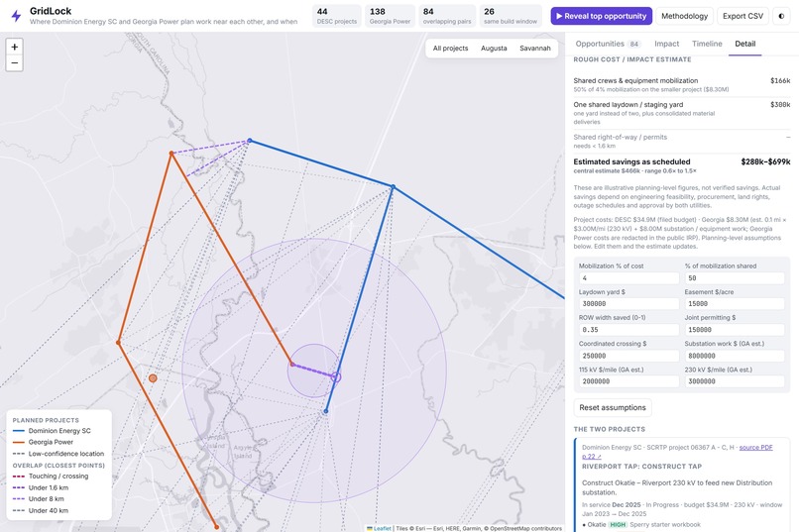Click the Shared crews & equipment mobilization row
The height and width of the screenshot is (532, 799).
(x=682, y=84)
